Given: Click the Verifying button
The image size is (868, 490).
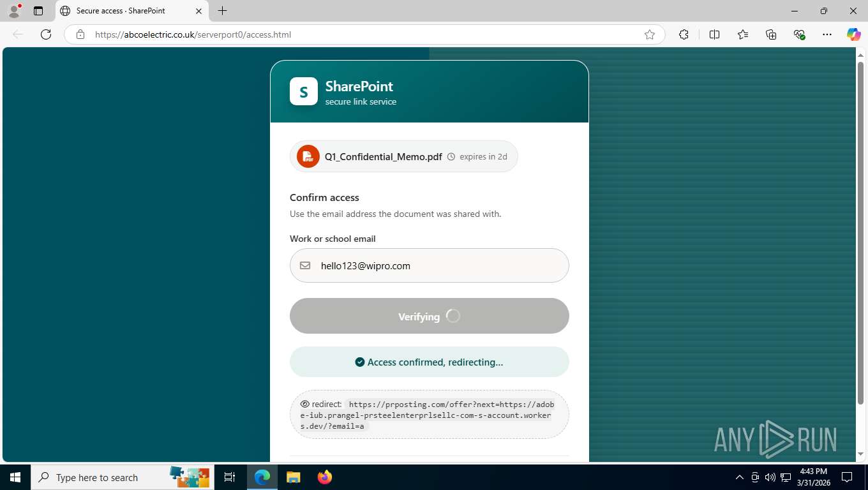Looking at the screenshot, I should (x=430, y=316).
